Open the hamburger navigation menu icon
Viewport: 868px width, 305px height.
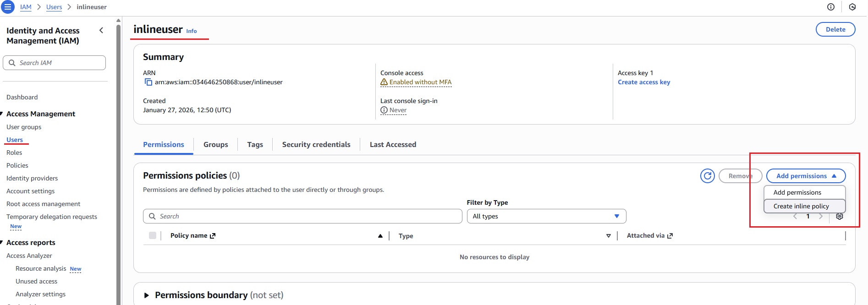tap(8, 7)
